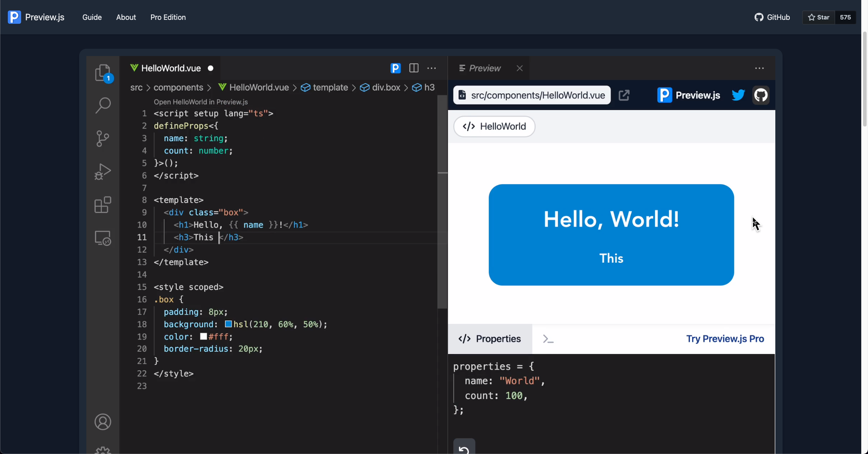
Task: Click the Preview.js site logo in navbar
Action: [36, 17]
